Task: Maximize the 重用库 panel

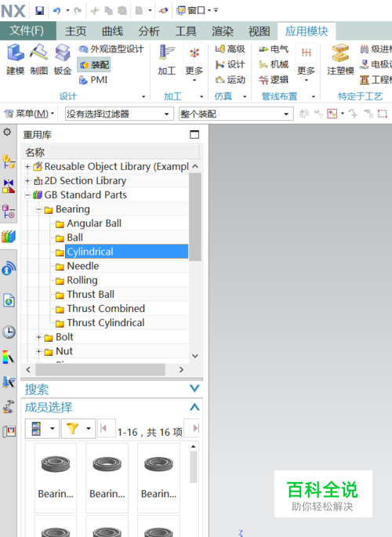Action: click(194, 135)
